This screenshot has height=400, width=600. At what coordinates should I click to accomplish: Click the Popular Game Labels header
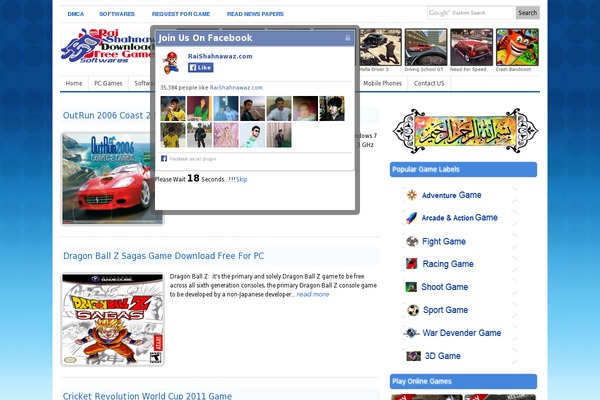[x=463, y=170]
